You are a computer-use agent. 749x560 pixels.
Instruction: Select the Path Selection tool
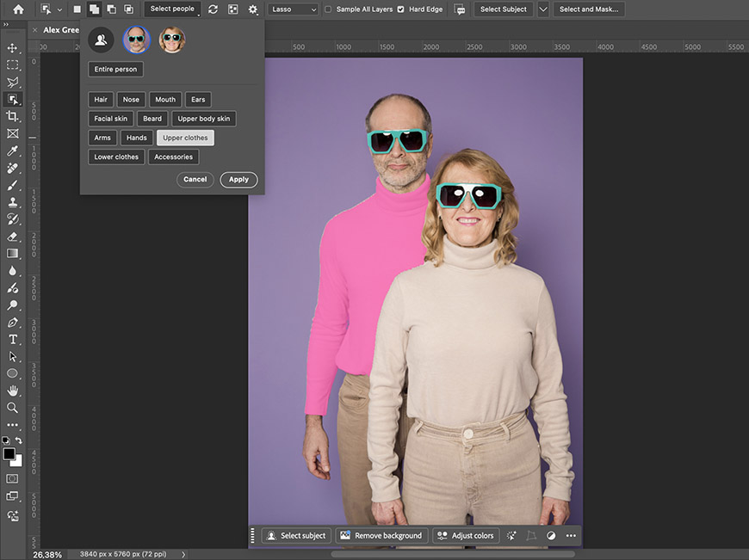point(12,357)
